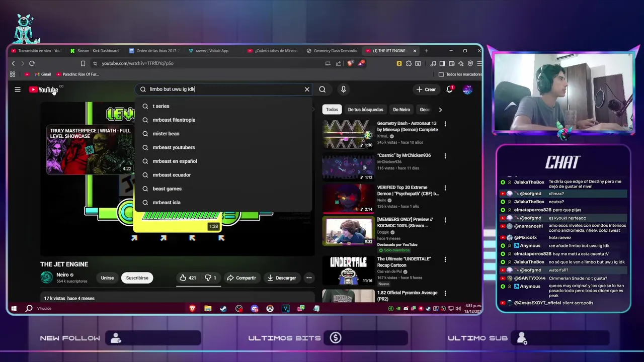This screenshot has width=644, height=362.
Task: Open YouTube notifications bell
Action: 450,89
